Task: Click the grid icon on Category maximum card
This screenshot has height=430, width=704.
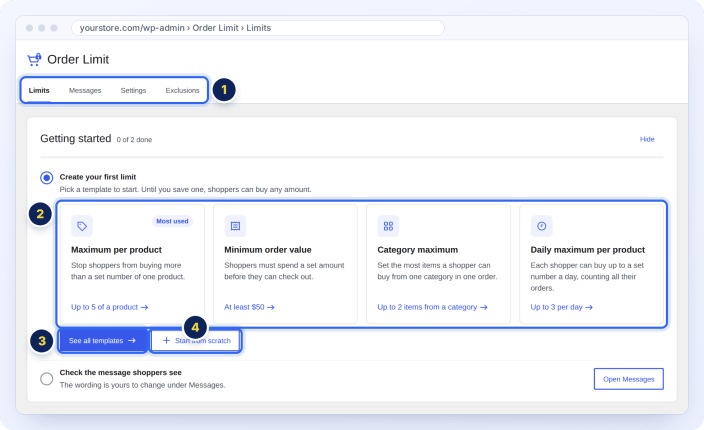Action: (388, 226)
